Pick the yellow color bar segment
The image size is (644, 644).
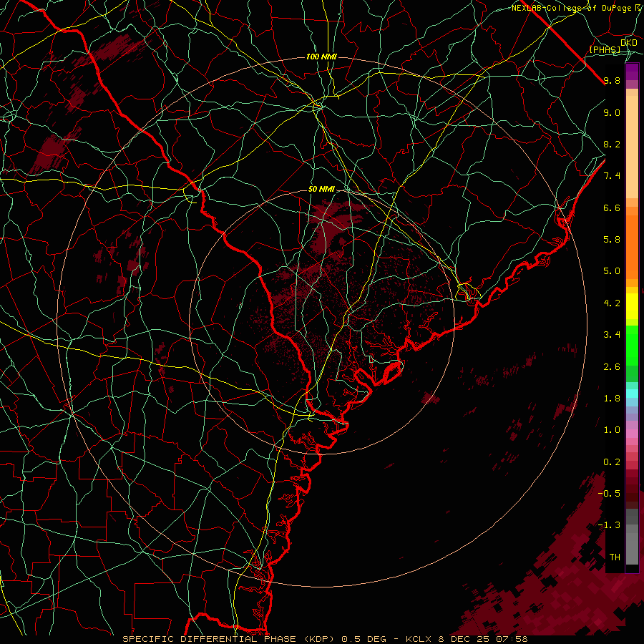coord(632,306)
